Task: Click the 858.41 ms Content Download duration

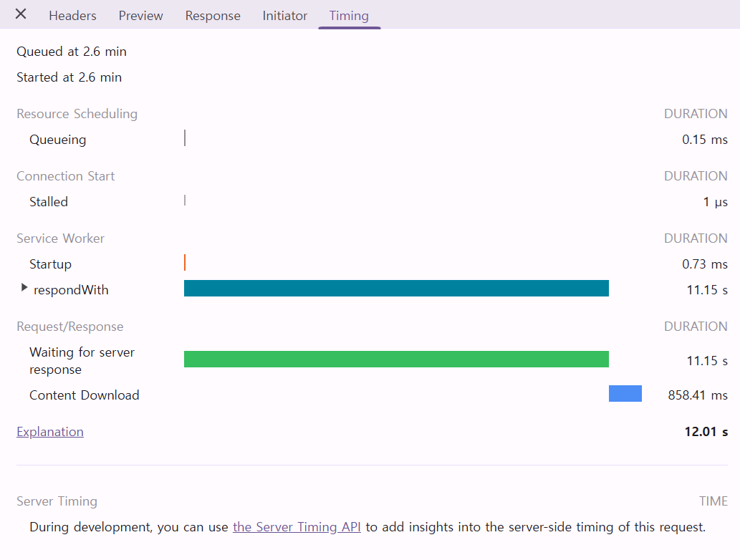Action: coord(697,395)
